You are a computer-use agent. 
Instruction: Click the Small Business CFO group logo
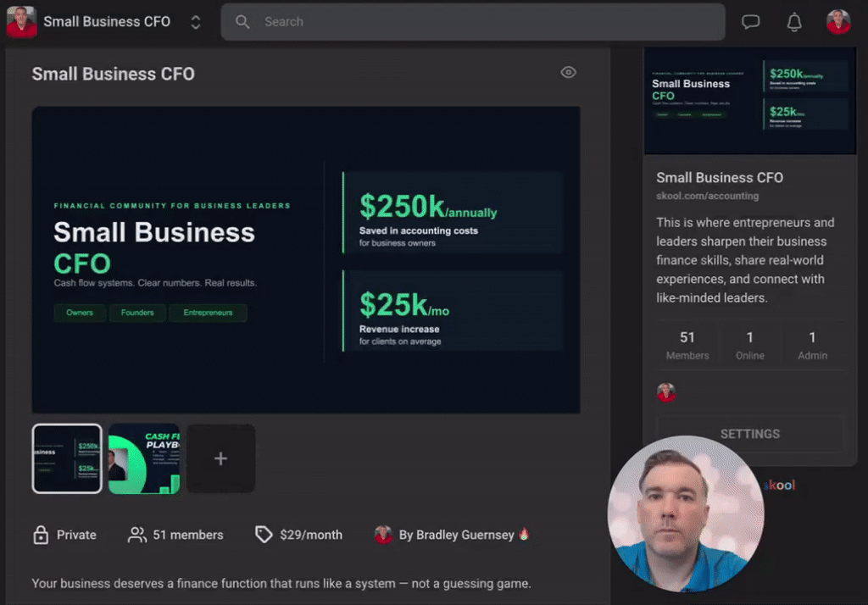[x=21, y=21]
